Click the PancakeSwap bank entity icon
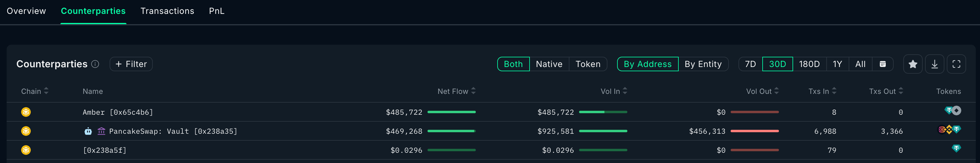This screenshot has height=163, width=980. pos(101,131)
